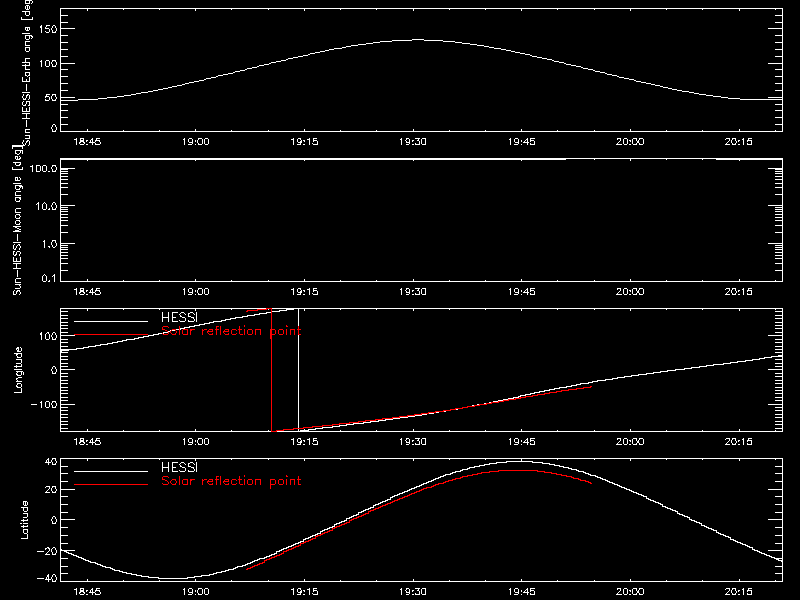
Task: Click the -100 tick on Longitude plot
Action: 44,404
